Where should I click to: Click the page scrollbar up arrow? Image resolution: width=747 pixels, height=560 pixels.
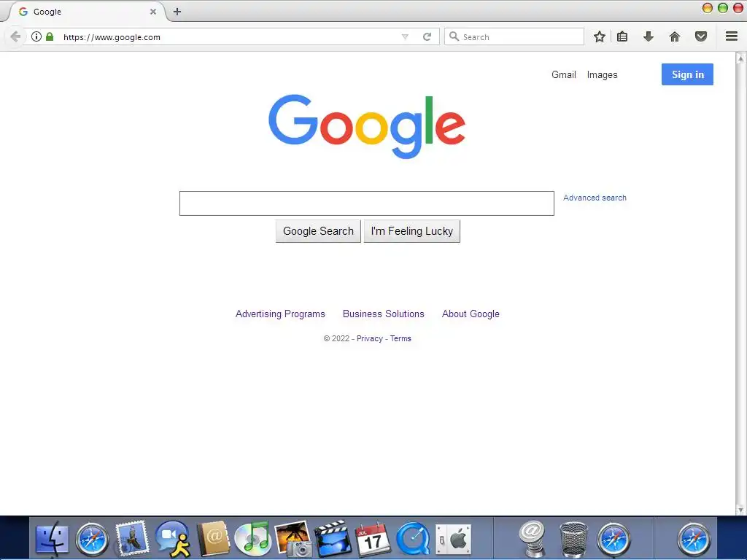[740, 58]
